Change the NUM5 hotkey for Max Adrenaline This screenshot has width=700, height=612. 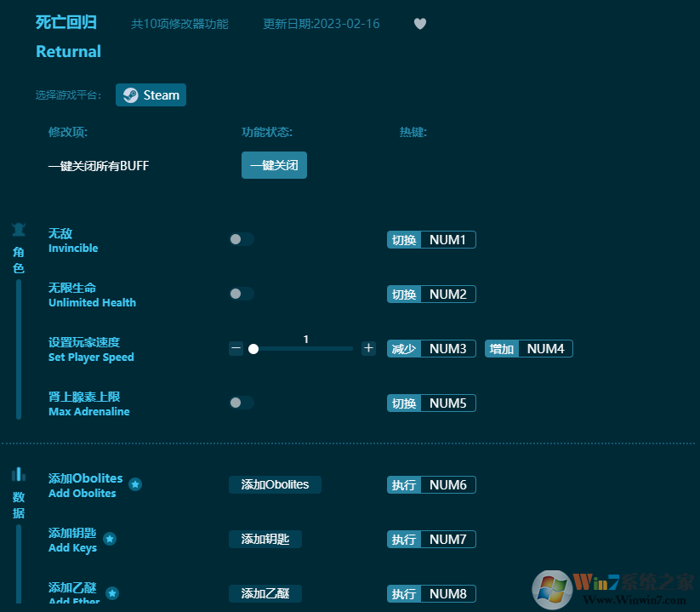(431, 403)
